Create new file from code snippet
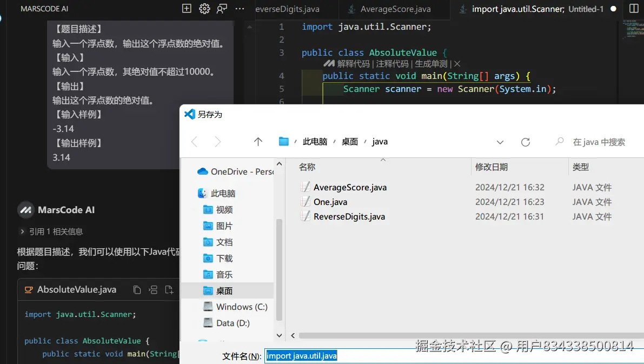The image size is (644, 364). pos(169,289)
